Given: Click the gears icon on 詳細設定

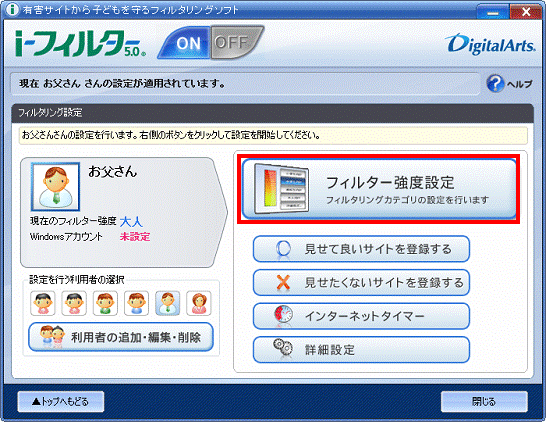Looking at the screenshot, I should pyautogui.click(x=283, y=347).
